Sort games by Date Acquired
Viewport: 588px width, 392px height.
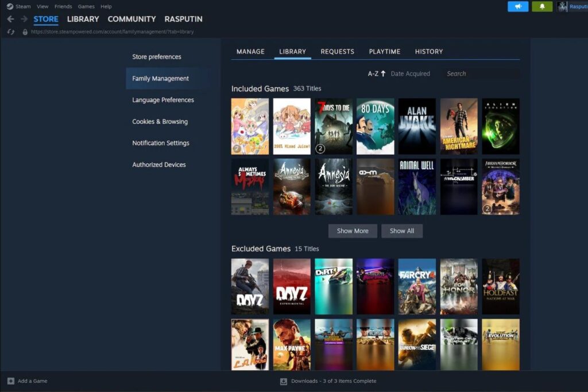click(410, 73)
